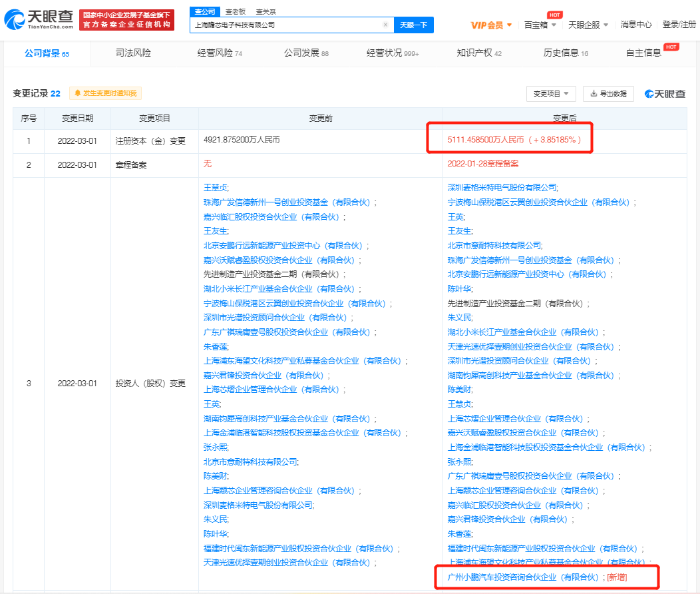Open 嘉兴君锋投资合伙企业 in 变更后 column

[x=508, y=519]
